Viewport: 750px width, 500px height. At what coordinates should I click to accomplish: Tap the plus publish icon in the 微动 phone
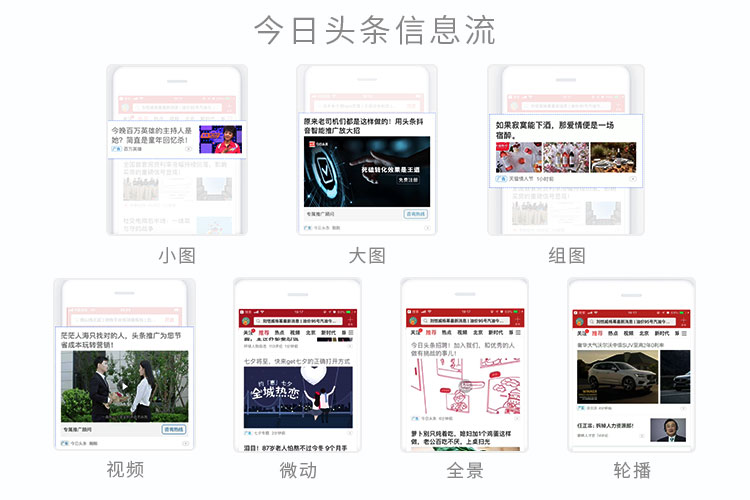350,320
